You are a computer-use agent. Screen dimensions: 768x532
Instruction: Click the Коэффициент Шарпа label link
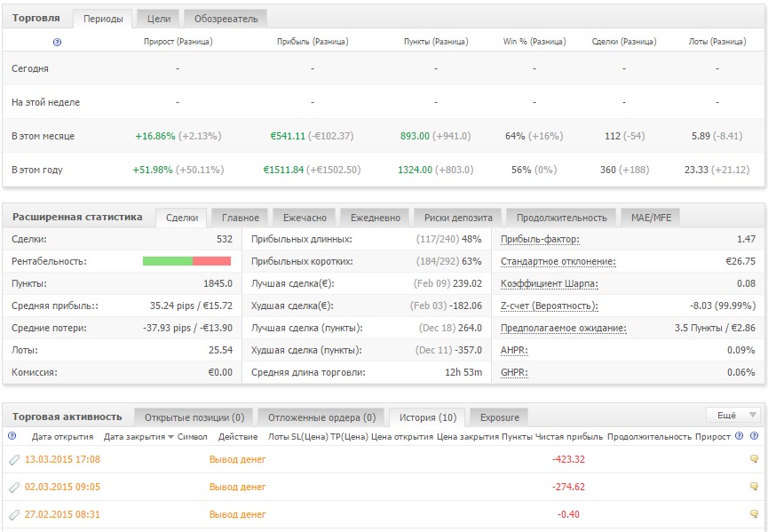tap(549, 284)
